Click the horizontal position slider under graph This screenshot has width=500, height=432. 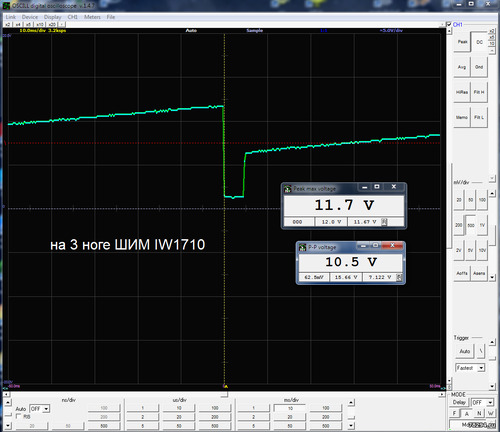(x=224, y=394)
